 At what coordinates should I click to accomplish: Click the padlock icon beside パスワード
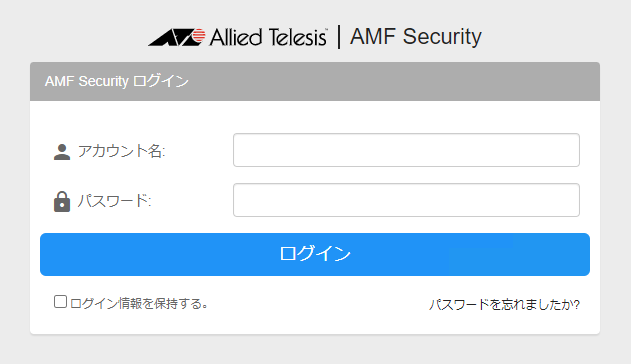point(62,202)
